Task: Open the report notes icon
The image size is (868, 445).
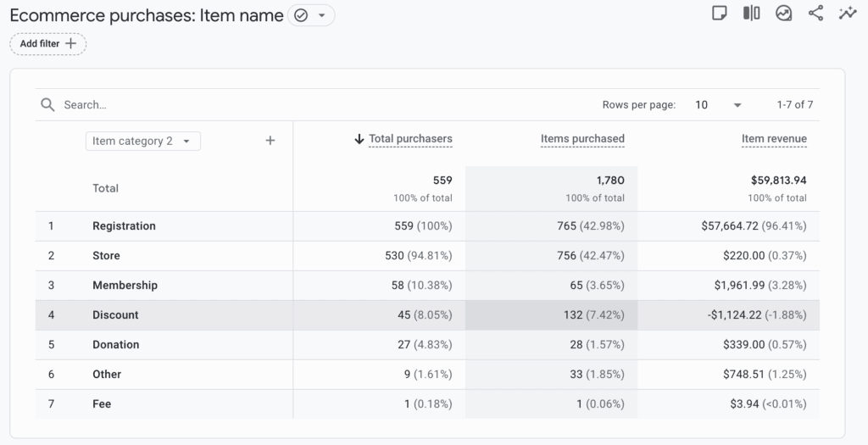Action: point(720,14)
